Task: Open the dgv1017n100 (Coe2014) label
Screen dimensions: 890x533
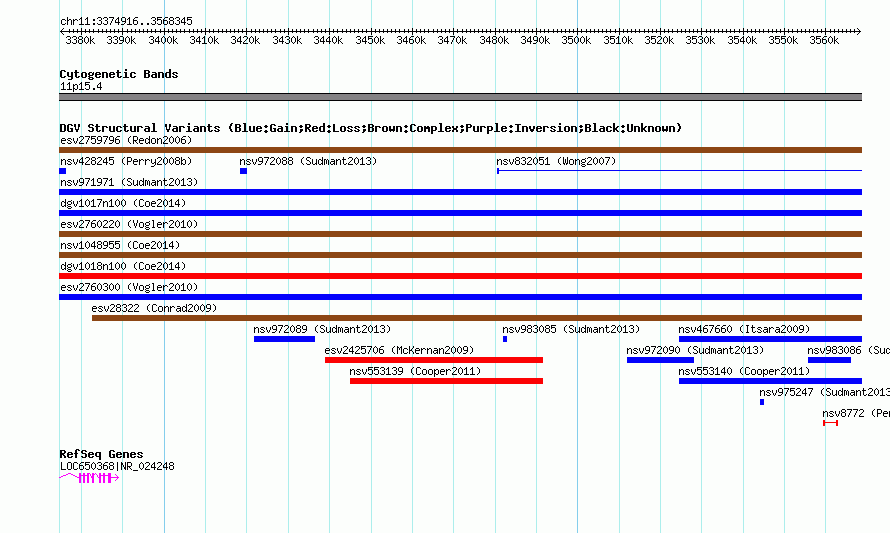Action: 123,203
